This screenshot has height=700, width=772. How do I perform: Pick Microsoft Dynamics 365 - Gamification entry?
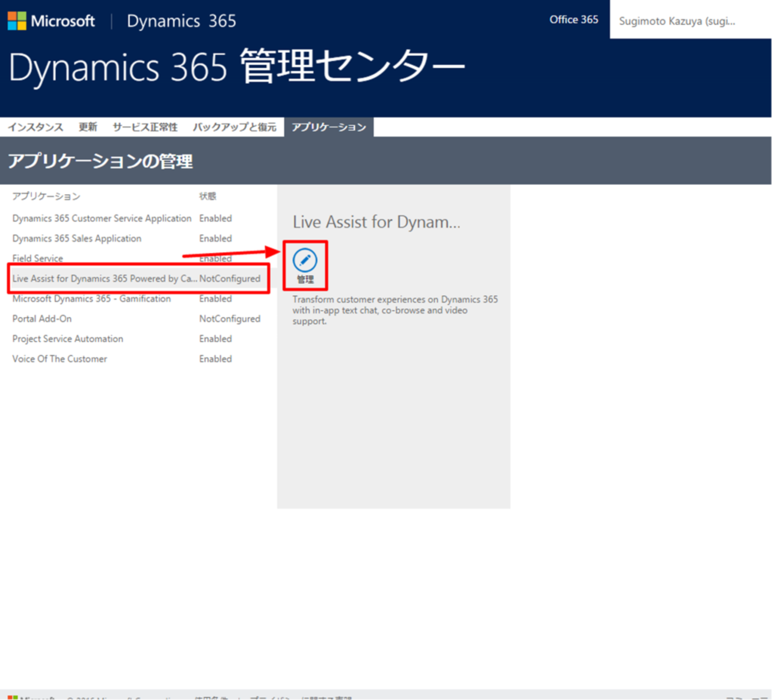pos(91,299)
